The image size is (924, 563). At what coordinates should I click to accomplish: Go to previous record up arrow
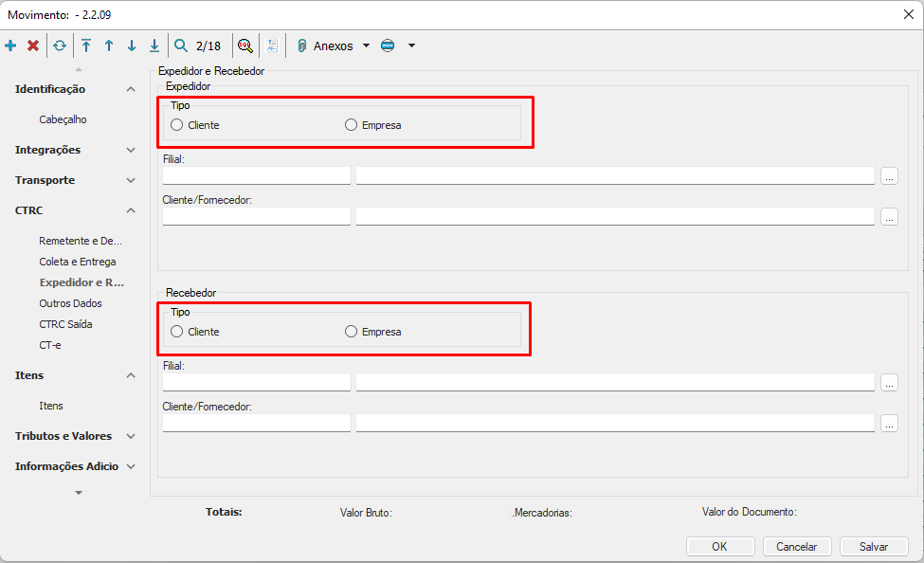(x=109, y=45)
